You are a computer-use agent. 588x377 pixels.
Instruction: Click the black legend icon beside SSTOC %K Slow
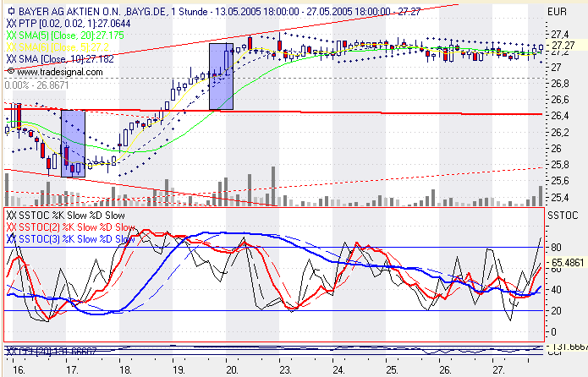(12, 216)
